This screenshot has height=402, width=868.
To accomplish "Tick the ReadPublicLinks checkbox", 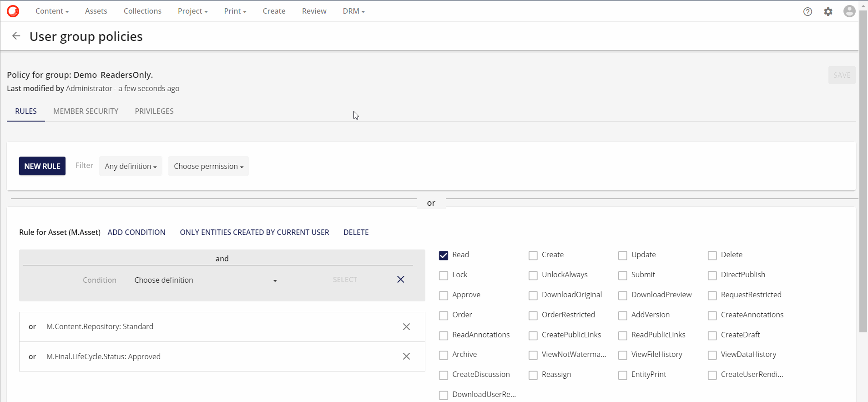I will tap(623, 336).
